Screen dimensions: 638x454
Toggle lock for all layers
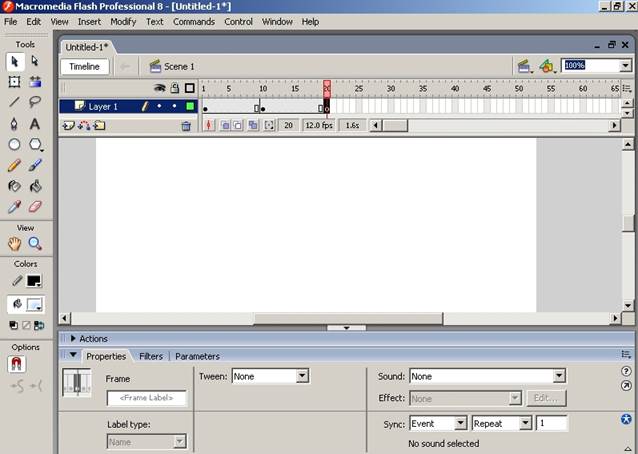click(175, 88)
